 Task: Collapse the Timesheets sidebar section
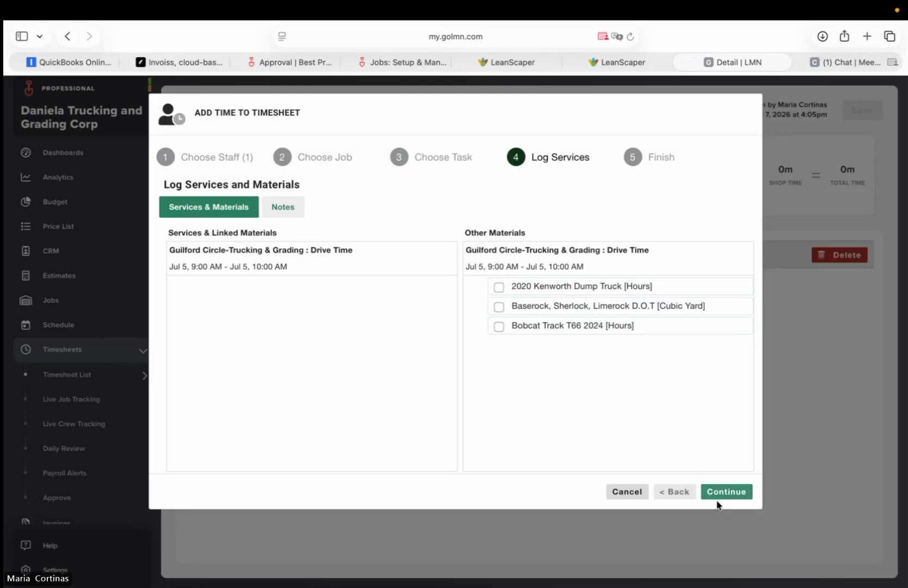143,350
